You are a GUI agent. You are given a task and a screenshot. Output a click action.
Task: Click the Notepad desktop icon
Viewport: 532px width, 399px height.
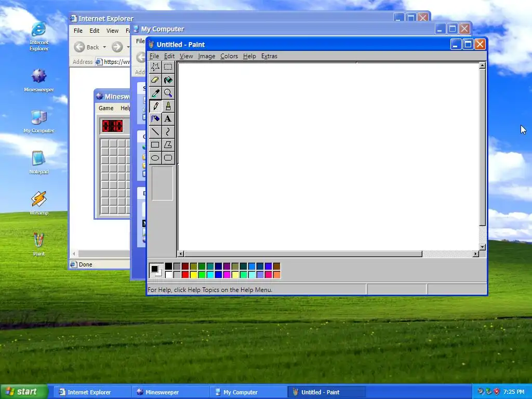point(38,162)
